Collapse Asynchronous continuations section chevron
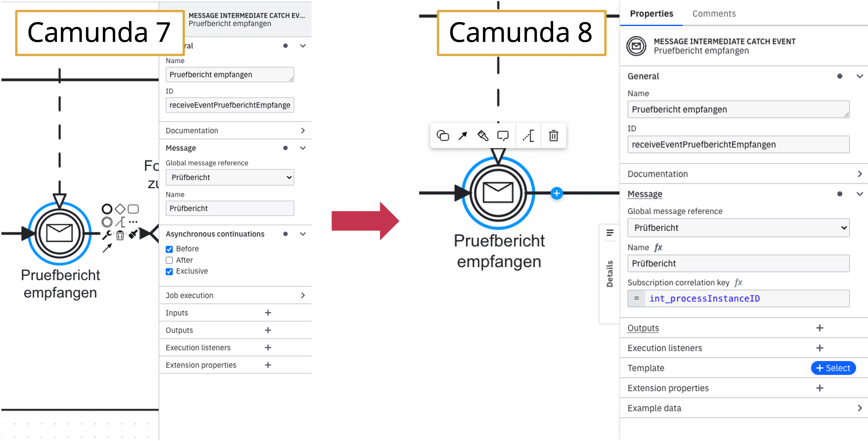868x441 pixels. click(x=303, y=234)
